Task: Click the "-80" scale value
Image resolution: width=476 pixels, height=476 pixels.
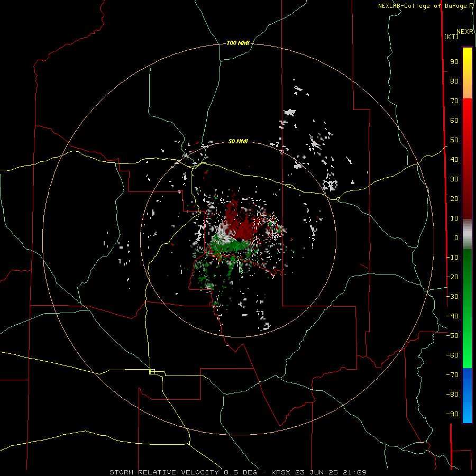Action: coord(452,395)
